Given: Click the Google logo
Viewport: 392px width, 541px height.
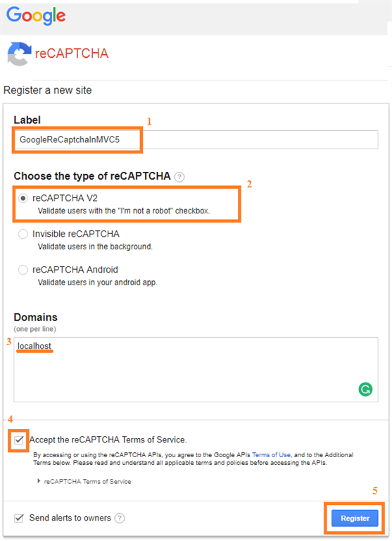Looking at the screenshot, I should [x=36, y=16].
